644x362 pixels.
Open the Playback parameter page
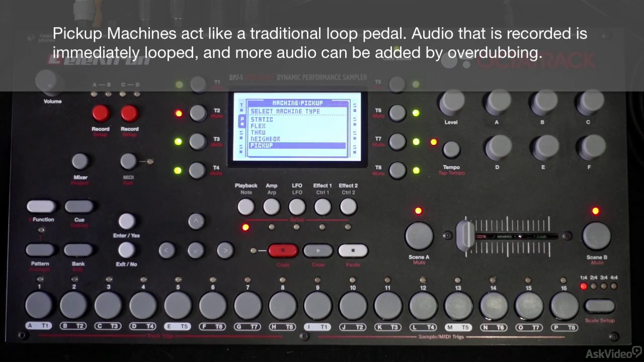pos(246,207)
